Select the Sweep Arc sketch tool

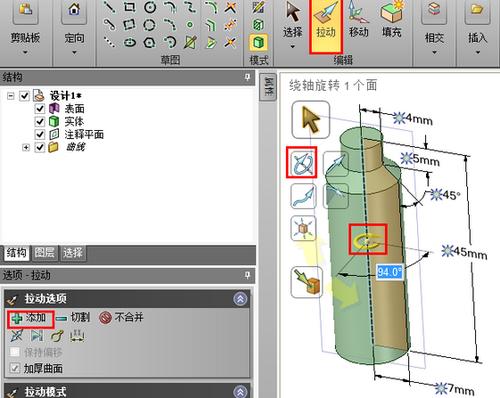(x=170, y=42)
